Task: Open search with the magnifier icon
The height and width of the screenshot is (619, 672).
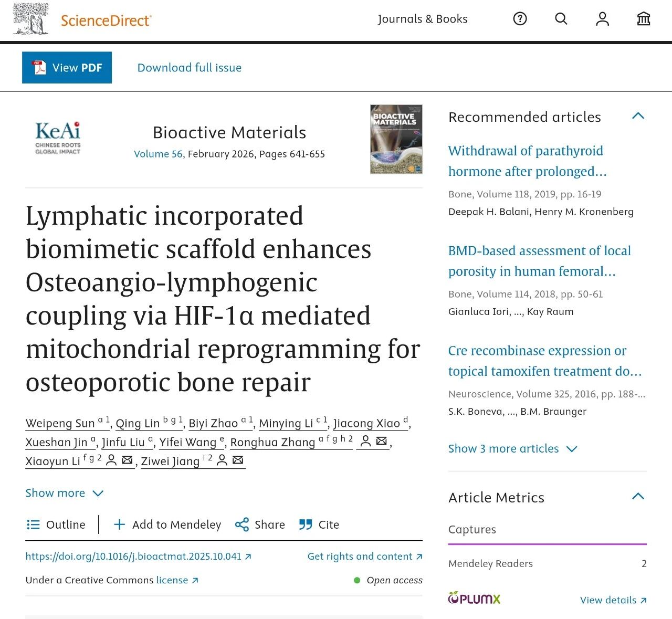Action: click(561, 19)
